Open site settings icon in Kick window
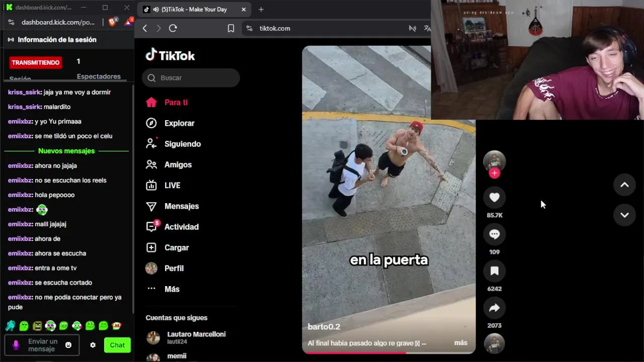The image size is (644, 362). click(11, 22)
